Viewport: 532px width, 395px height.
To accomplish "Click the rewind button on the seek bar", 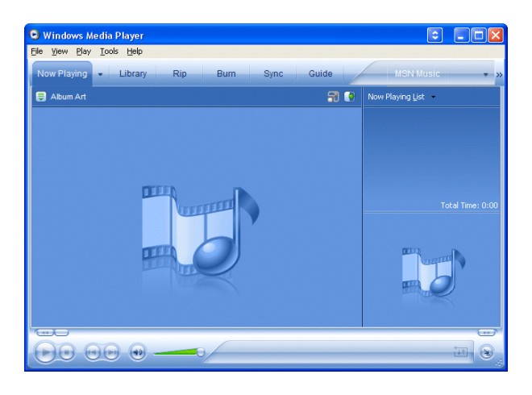I will point(44,333).
